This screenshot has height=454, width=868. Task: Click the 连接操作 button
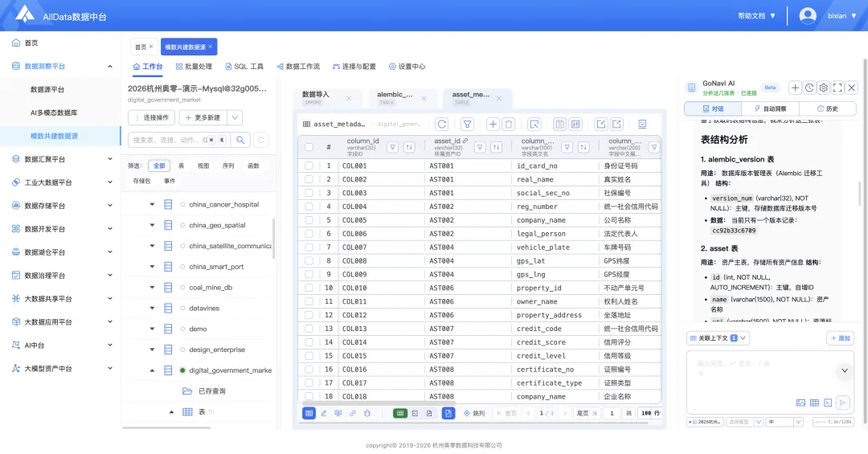pyautogui.click(x=152, y=117)
